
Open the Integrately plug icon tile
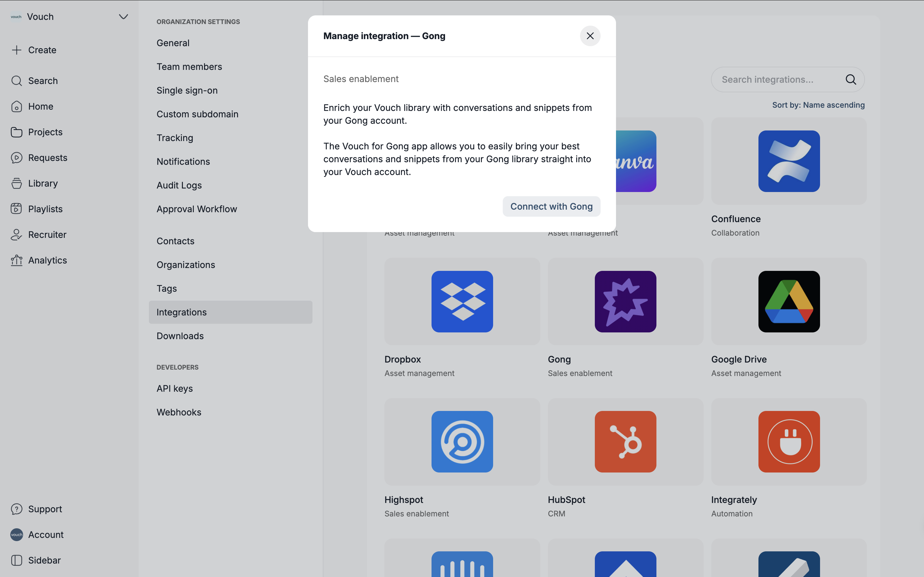point(789,441)
